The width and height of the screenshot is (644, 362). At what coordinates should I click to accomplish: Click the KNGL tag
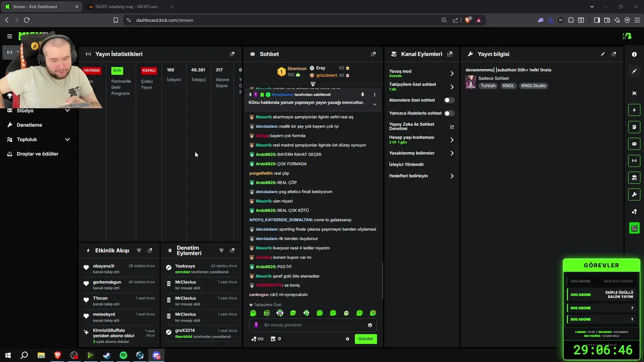click(509, 85)
